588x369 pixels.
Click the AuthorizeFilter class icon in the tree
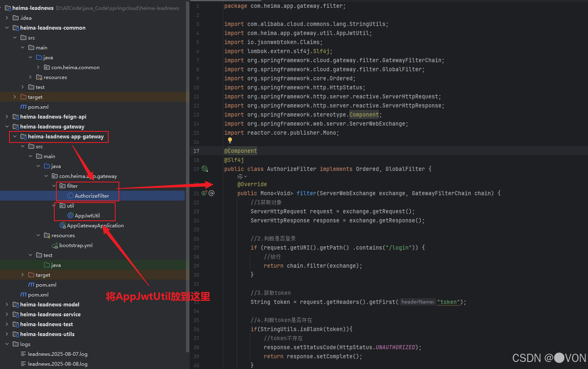click(70, 196)
